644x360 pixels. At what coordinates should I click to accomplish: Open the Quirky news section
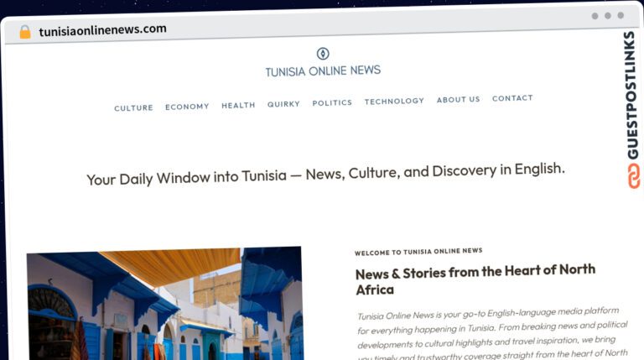tap(283, 104)
